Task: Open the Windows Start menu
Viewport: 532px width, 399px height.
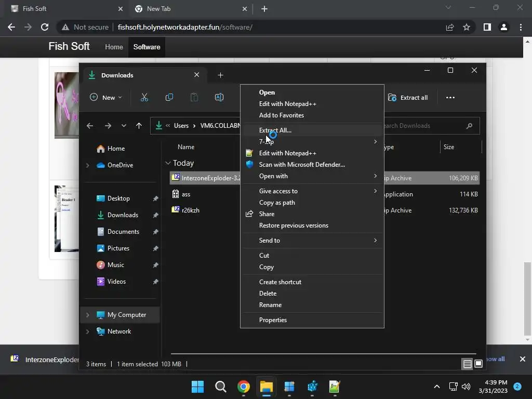Action: pyautogui.click(x=197, y=387)
